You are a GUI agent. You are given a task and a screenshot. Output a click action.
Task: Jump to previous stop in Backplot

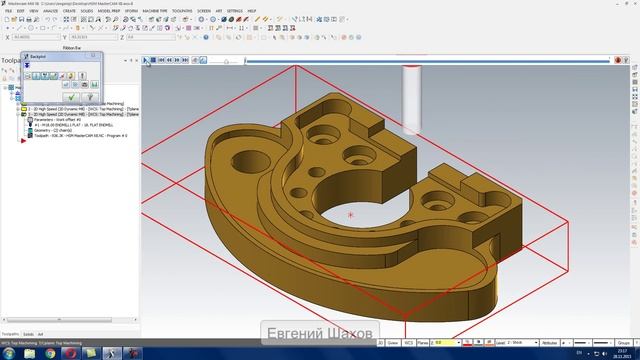pyautogui.click(x=161, y=60)
